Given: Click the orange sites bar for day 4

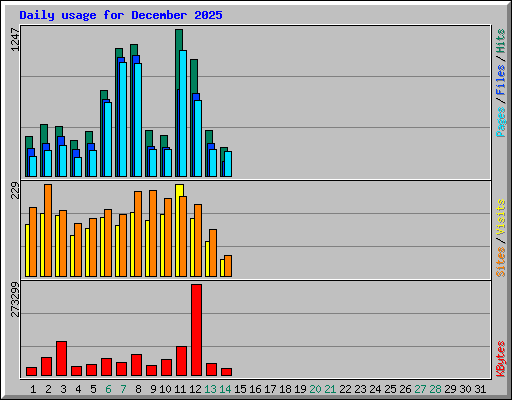Looking at the screenshot, I should 78,250.
